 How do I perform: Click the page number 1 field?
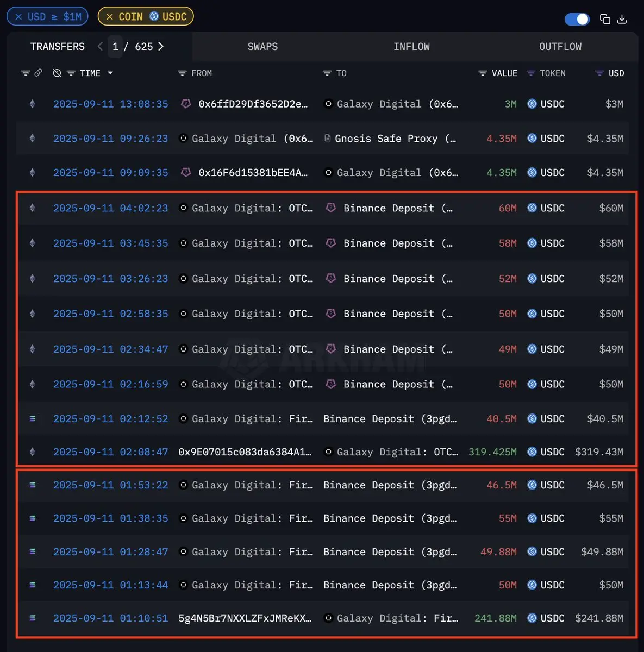(x=115, y=47)
